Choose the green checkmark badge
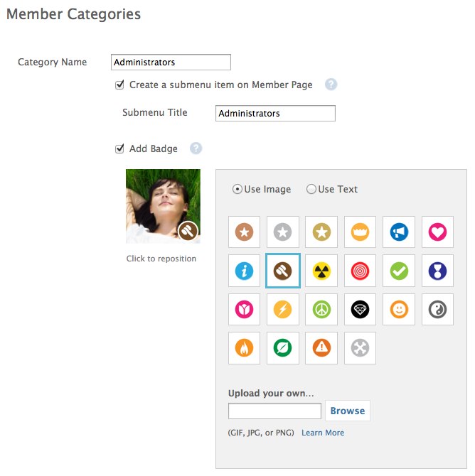The image size is (475, 476). (399, 271)
